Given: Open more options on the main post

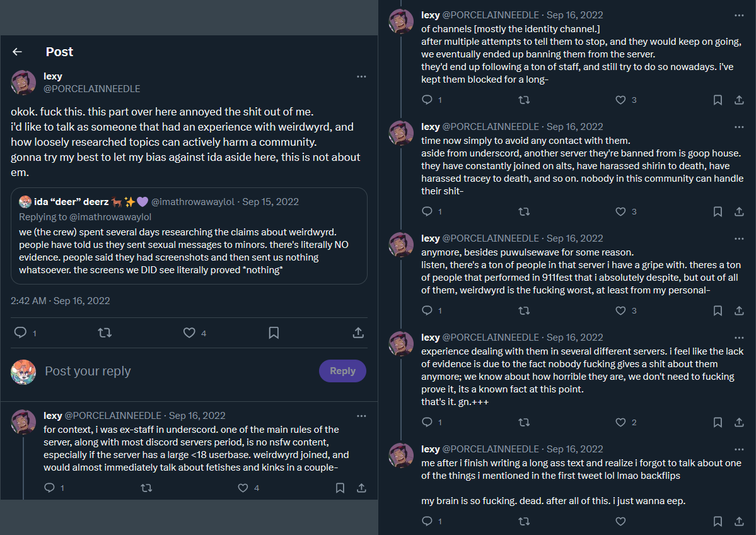Looking at the screenshot, I should click(361, 76).
